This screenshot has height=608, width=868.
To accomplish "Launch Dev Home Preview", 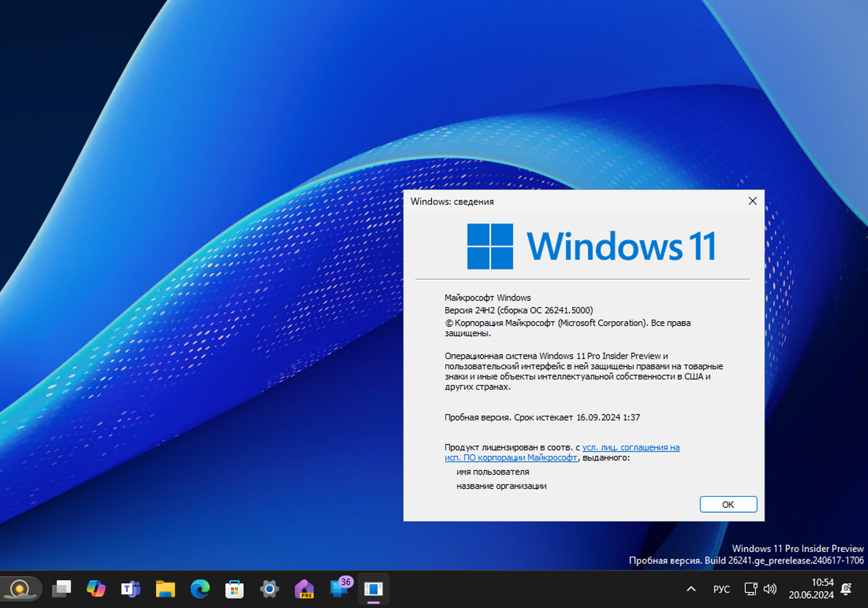I will click(304, 589).
